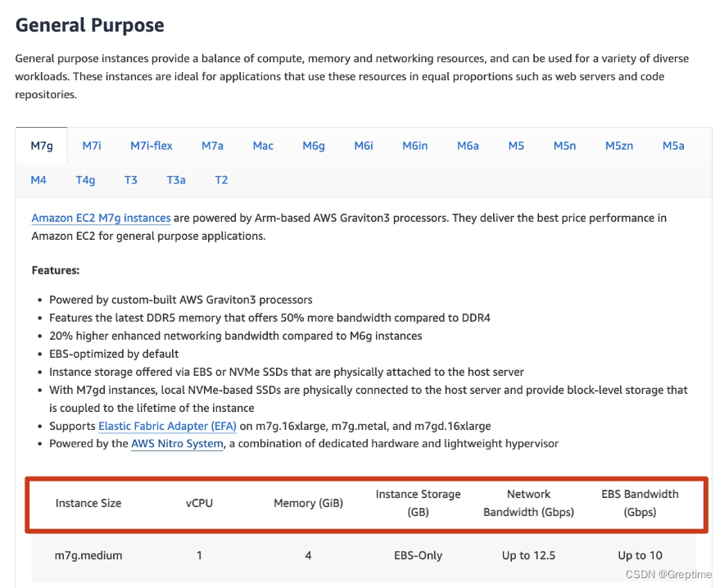This screenshot has height=588, width=724.
Task: Click the EBS-optimized by default bullet
Action: coord(114,354)
